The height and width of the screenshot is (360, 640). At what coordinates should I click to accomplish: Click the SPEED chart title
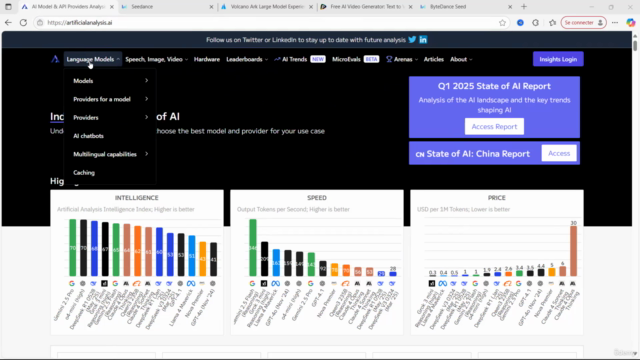click(317, 198)
